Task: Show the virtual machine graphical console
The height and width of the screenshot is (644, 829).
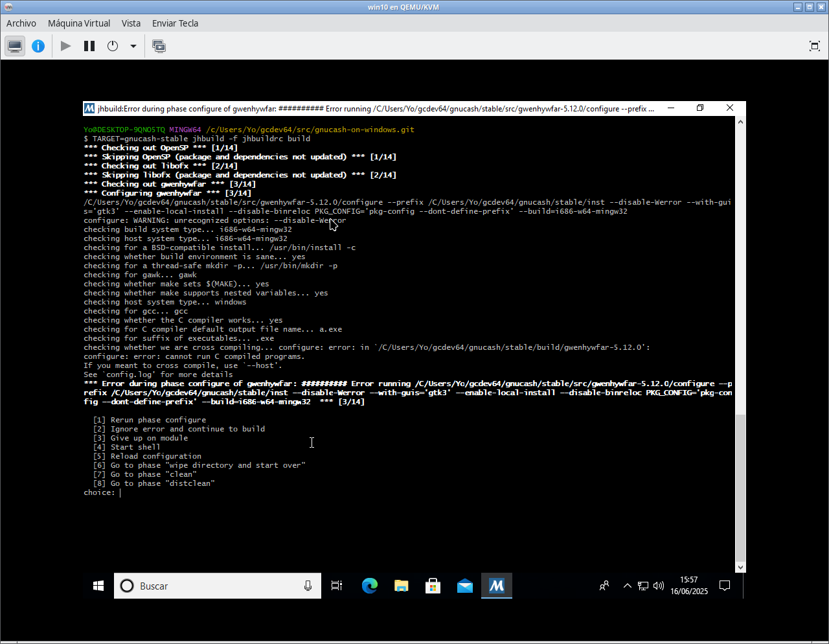Action: [15, 46]
